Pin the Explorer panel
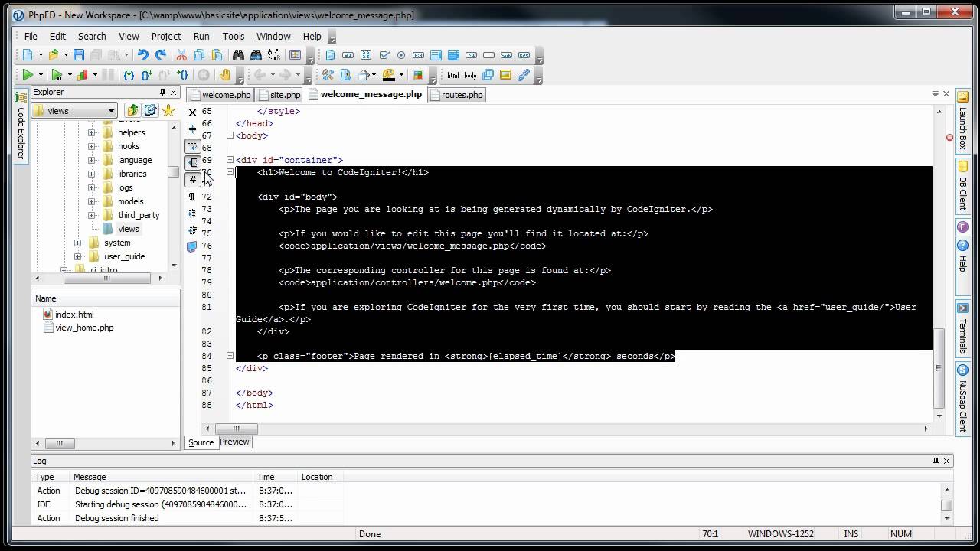 click(x=162, y=92)
